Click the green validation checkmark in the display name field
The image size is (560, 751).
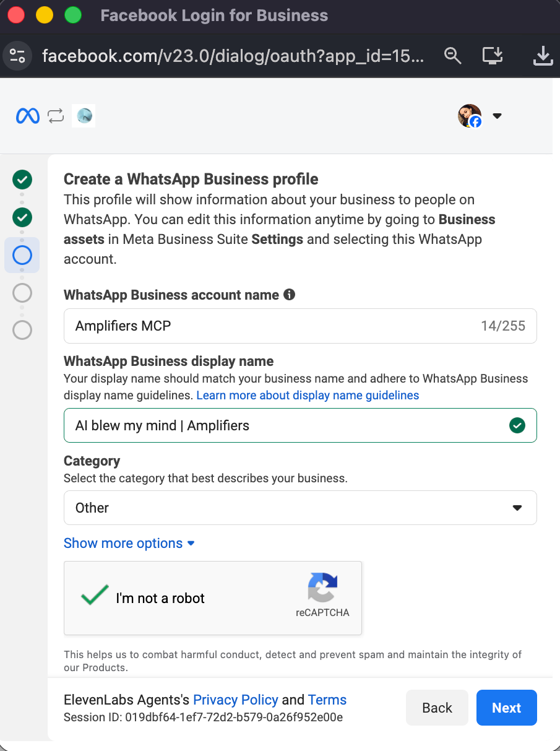(x=517, y=425)
